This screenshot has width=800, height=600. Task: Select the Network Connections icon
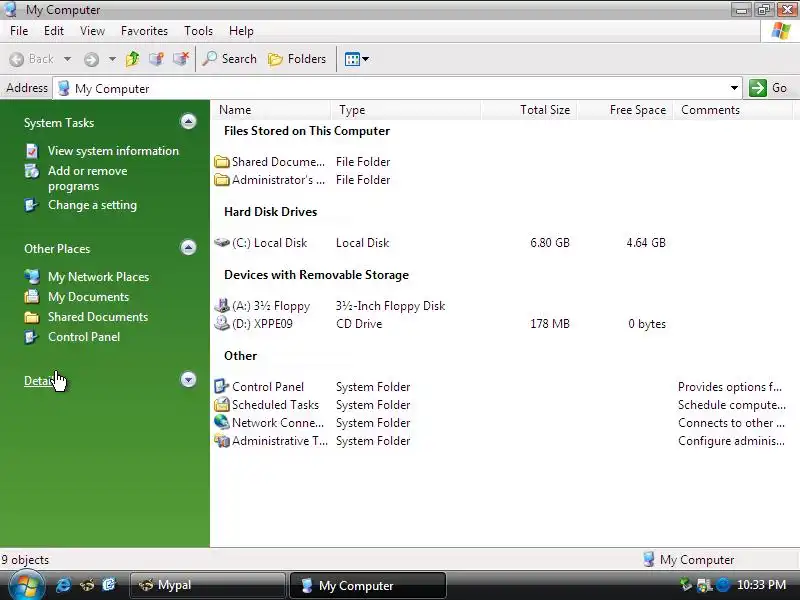(x=221, y=422)
